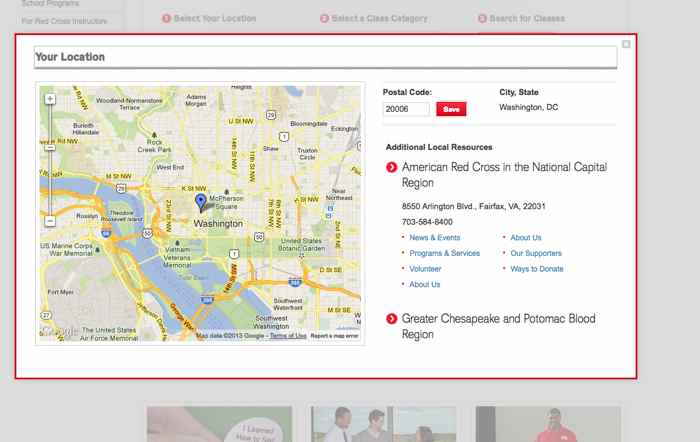This screenshot has width=700, height=442.
Task: Click the Additional Local Resources heading
Action: (439, 147)
